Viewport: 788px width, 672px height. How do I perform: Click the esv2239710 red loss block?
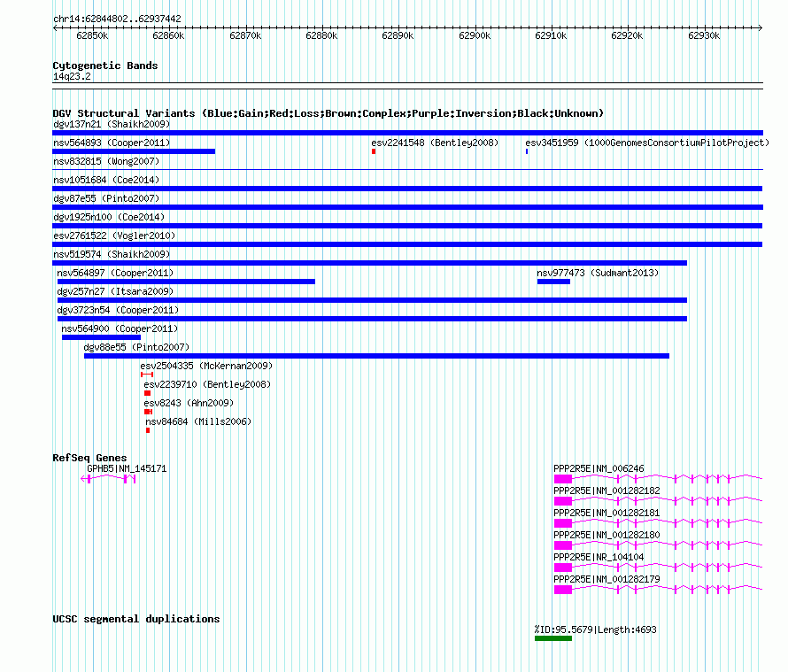point(147,393)
